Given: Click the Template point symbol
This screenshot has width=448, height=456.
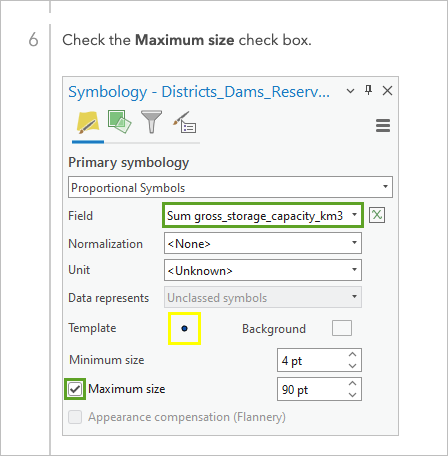Looking at the screenshot, I should (184, 328).
